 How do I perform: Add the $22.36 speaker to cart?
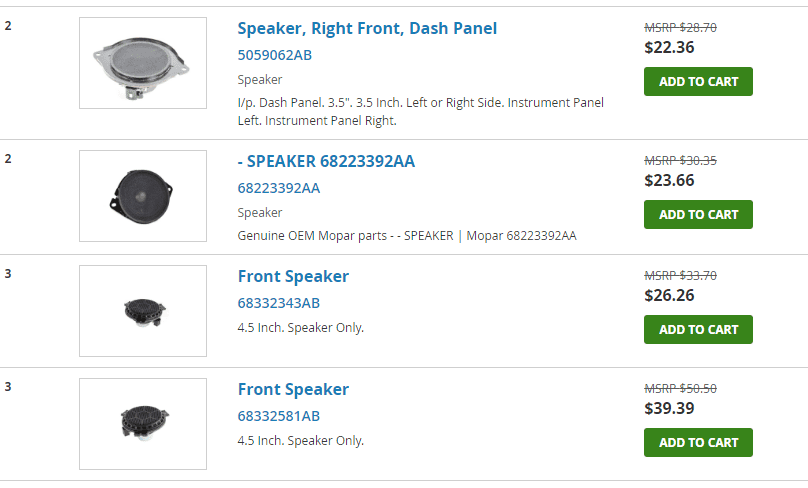coord(698,81)
